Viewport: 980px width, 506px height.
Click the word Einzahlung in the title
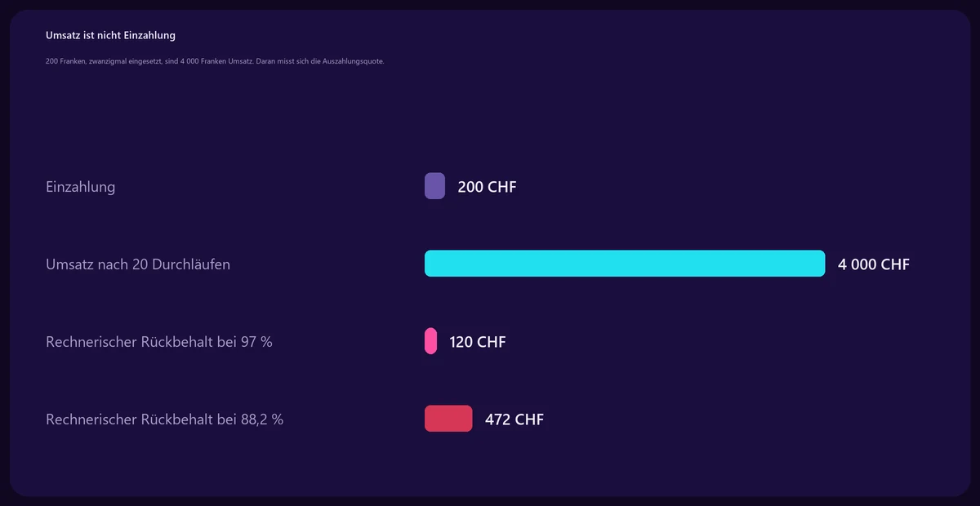[150, 35]
